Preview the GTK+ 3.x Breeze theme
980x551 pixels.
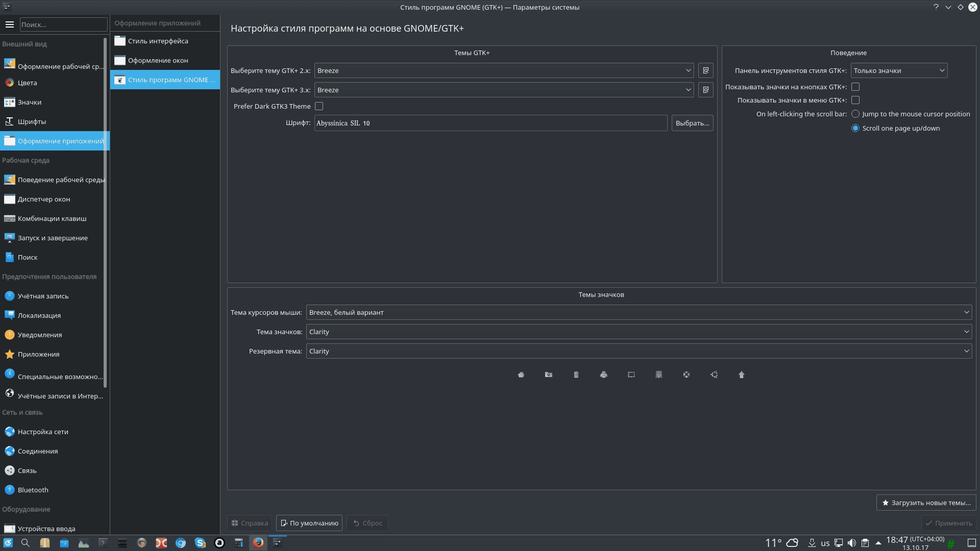(705, 90)
